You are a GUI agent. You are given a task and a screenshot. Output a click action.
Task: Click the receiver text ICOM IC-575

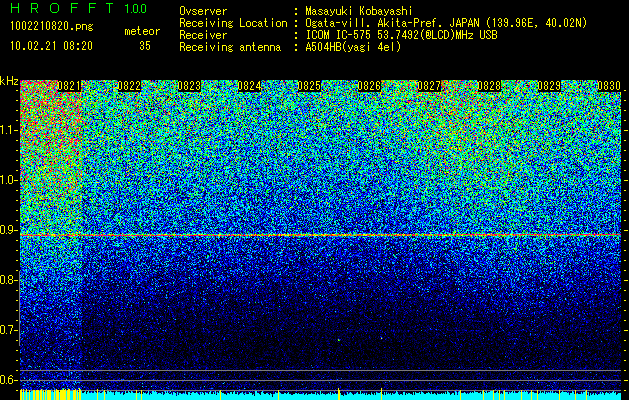point(339,35)
